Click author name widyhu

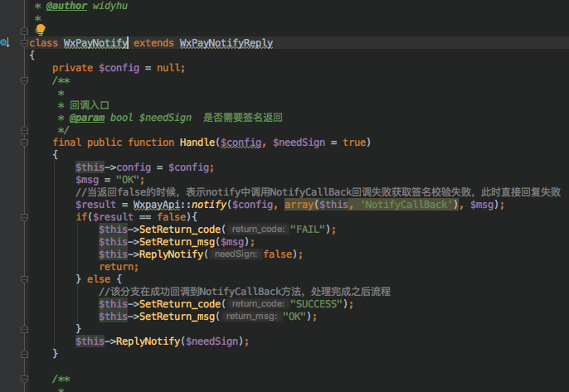110,6
